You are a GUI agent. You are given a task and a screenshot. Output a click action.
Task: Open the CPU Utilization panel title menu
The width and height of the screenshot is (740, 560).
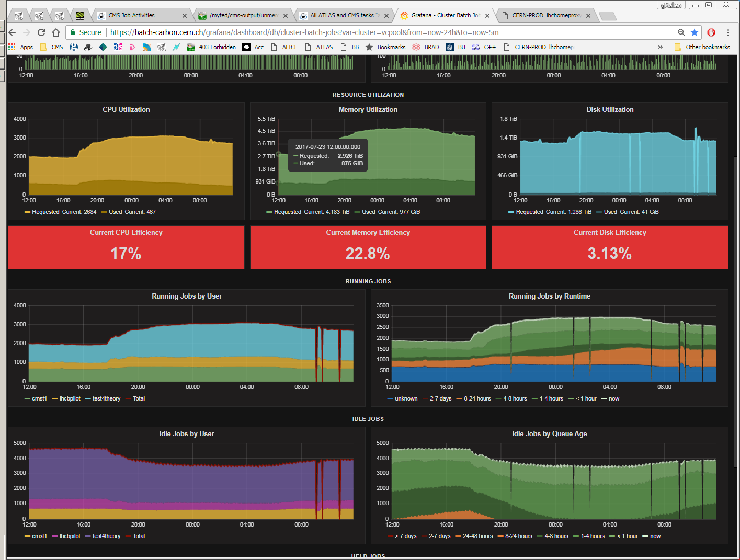[126, 109]
